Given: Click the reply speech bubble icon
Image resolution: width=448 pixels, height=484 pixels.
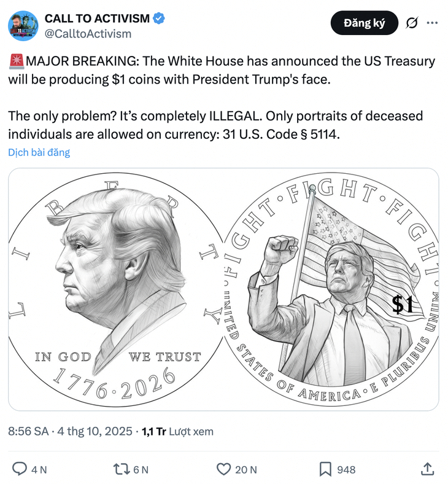Looking at the screenshot, I should 20,469.
